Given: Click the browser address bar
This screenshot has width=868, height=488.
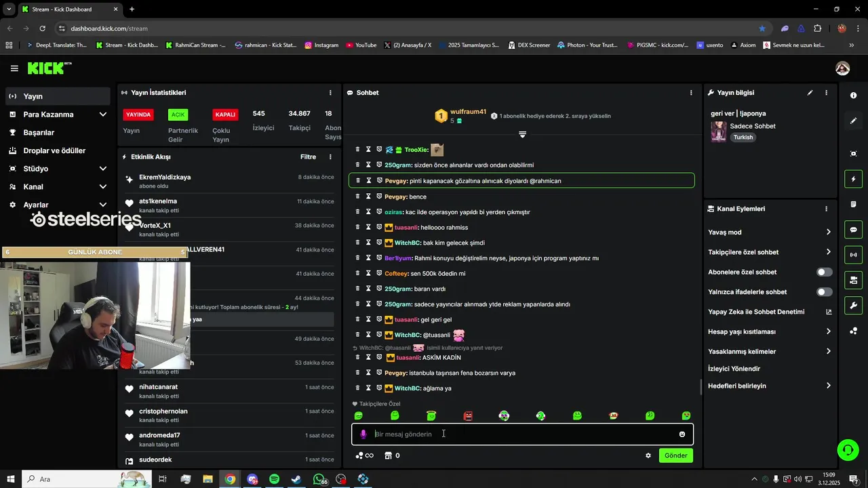Looking at the screenshot, I should pyautogui.click(x=407, y=28).
